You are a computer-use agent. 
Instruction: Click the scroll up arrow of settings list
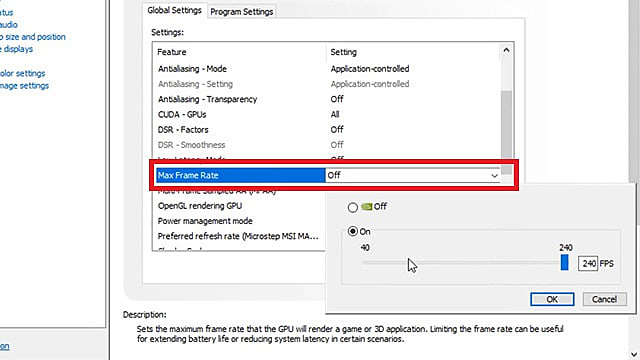pos(506,50)
